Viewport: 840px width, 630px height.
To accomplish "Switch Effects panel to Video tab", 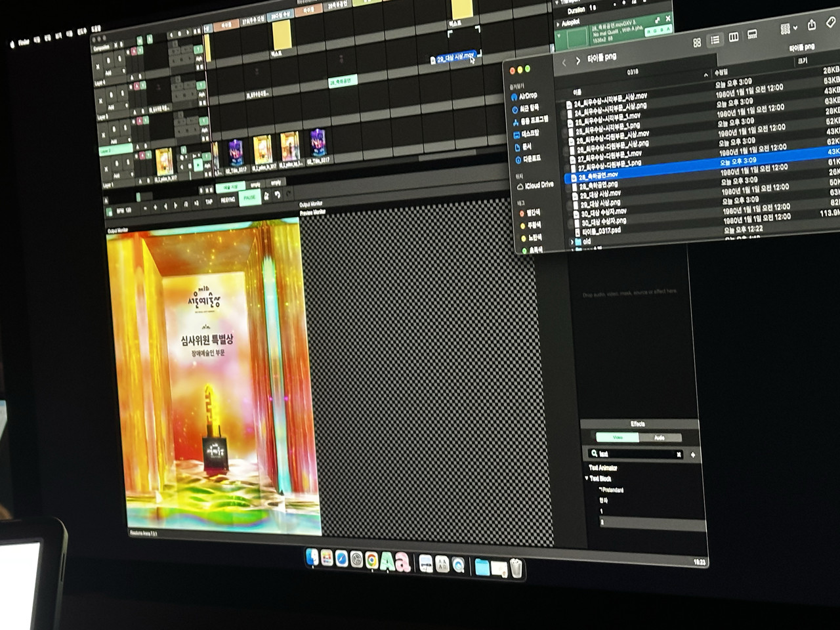I will 617,437.
